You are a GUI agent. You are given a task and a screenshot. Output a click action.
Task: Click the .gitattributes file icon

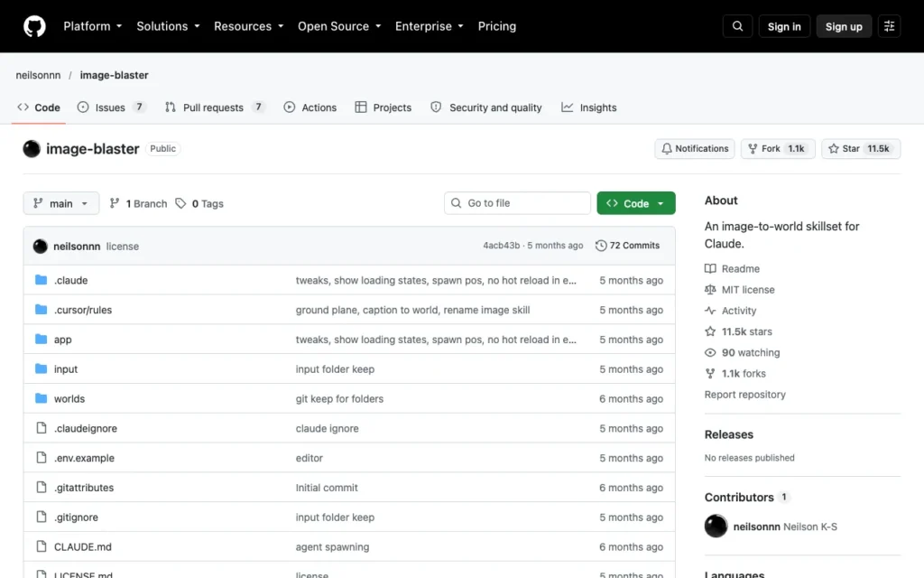pyautogui.click(x=41, y=487)
